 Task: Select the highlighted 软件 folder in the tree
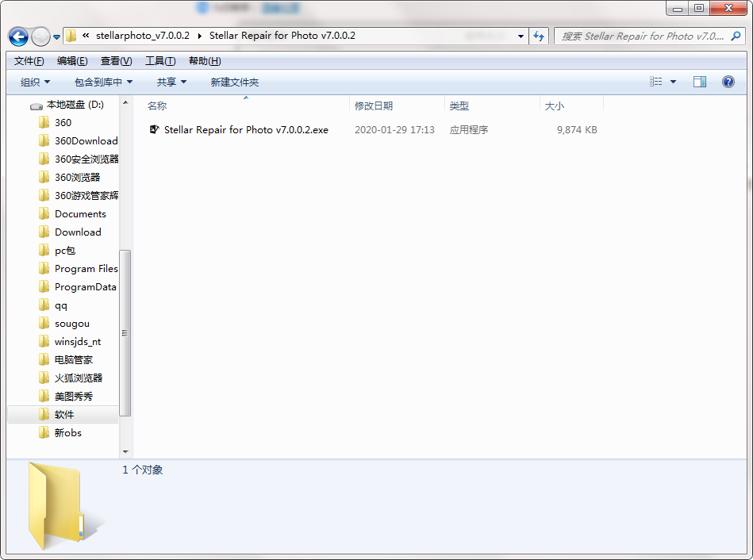pyautogui.click(x=63, y=415)
